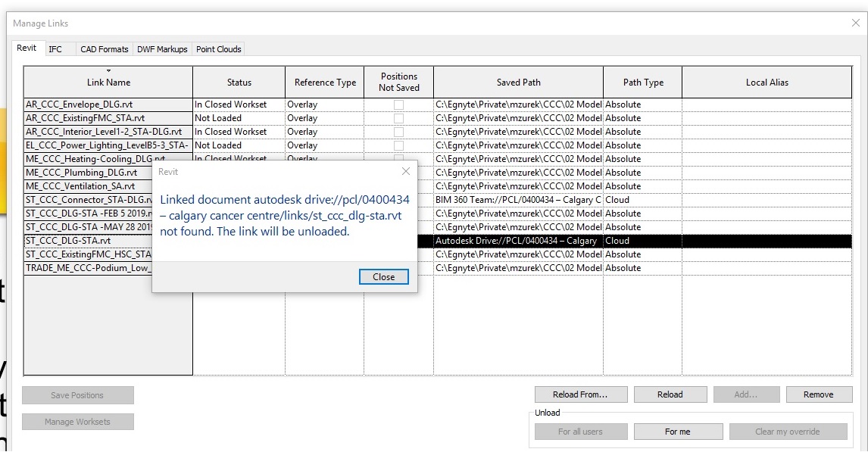Open the Point Clouds tab
Viewport: 868px width, 452px height.
218,48
